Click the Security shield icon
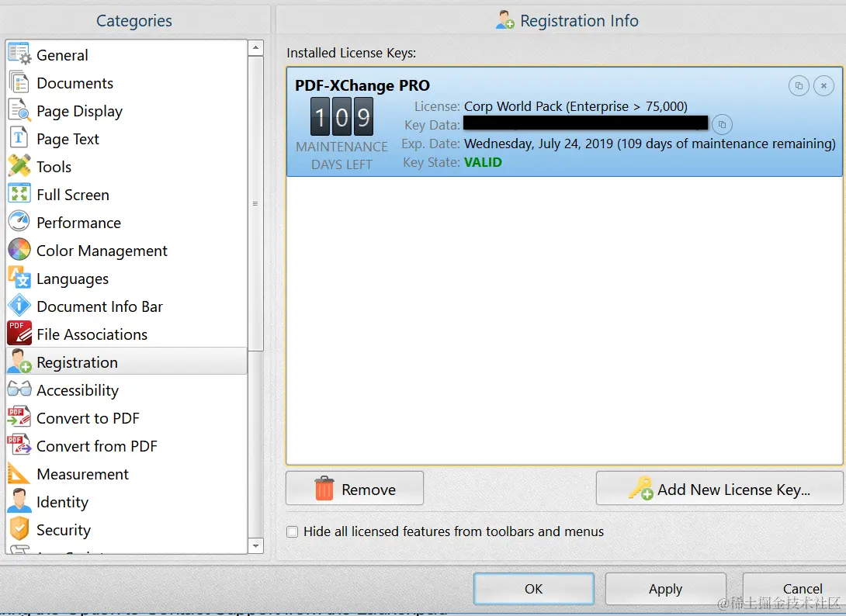The height and width of the screenshot is (616, 846). (19, 529)
